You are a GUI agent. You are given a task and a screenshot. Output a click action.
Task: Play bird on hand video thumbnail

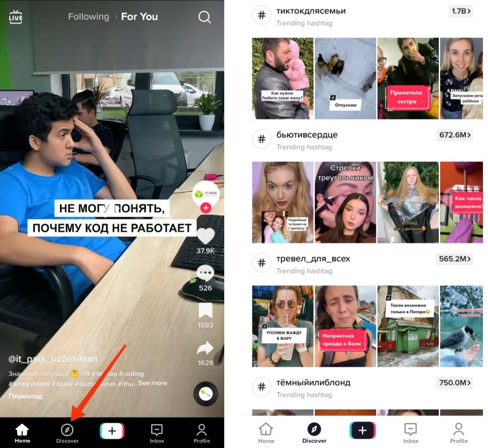point(461,326)
